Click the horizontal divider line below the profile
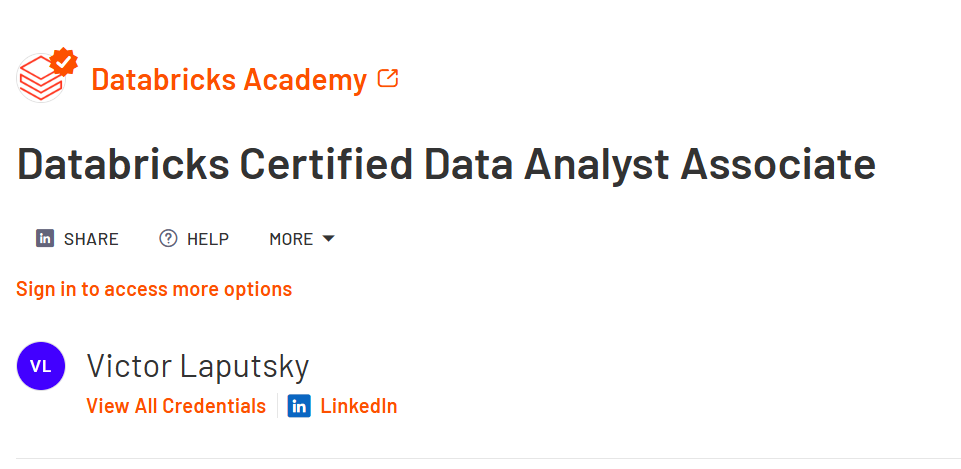Image resolution: width=961 pixels, height=469 pixels. pyautogui.click(x=488, y=458)
